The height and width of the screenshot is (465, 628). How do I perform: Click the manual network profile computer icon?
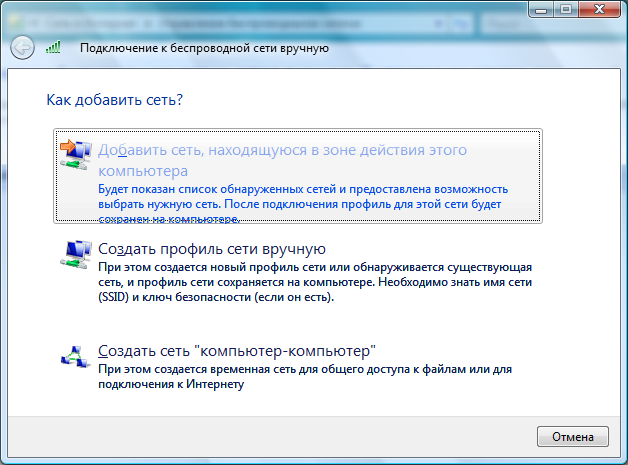click(x=74, y=255)
